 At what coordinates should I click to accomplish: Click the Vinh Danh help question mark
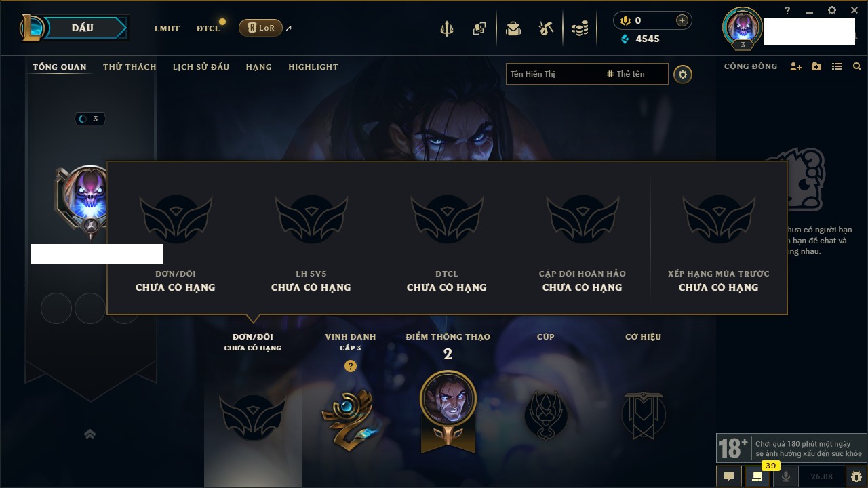pyautogui.click(x=350, y=366)
